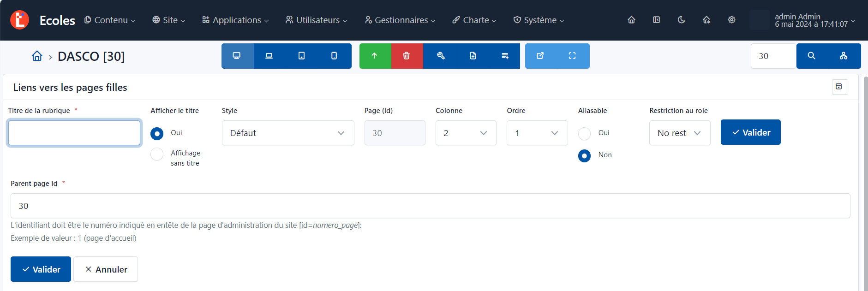Image resolution: width=868 pixels, height=291 pixels.
Task: Click the search magnifier button
Action: (811, 56)
